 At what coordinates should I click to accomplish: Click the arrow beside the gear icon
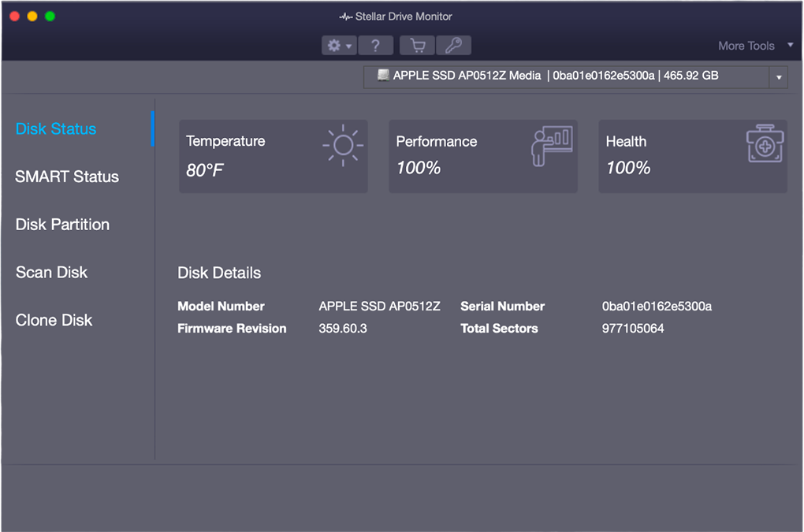[349, 47]
